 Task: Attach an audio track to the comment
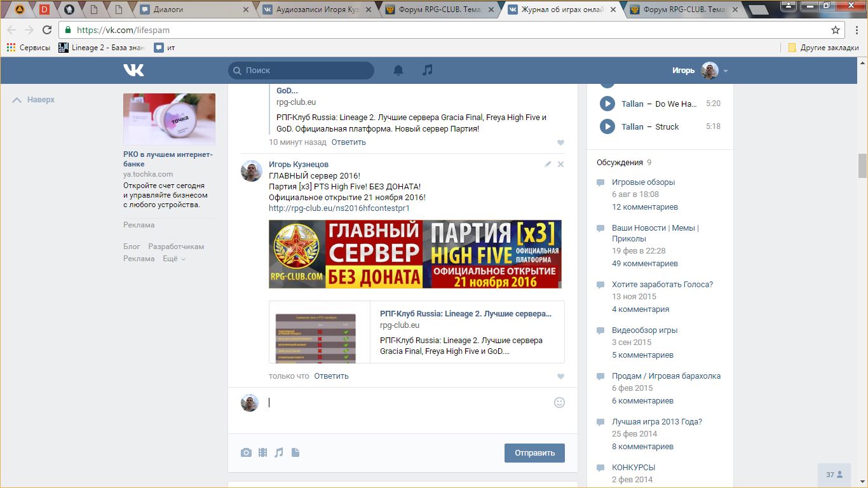(x=279, y=452)
